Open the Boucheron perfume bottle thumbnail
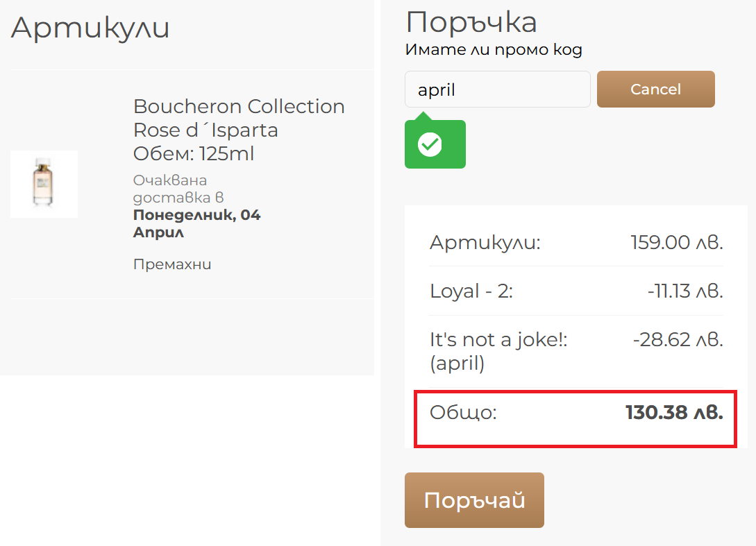Image resolution: width=756 pixels, height=546 pixels. point(44,184)
